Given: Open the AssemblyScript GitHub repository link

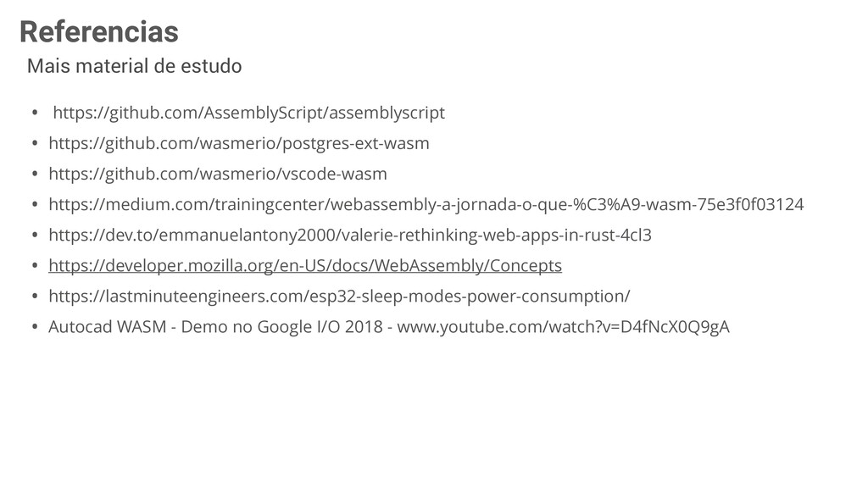Looking at the screenshot, I should pyautogui.click(x=248, y=113).
